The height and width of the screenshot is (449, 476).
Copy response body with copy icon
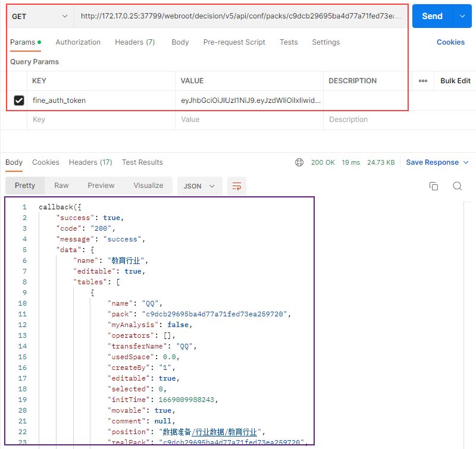pyautogui.click(x=434, y=186)
